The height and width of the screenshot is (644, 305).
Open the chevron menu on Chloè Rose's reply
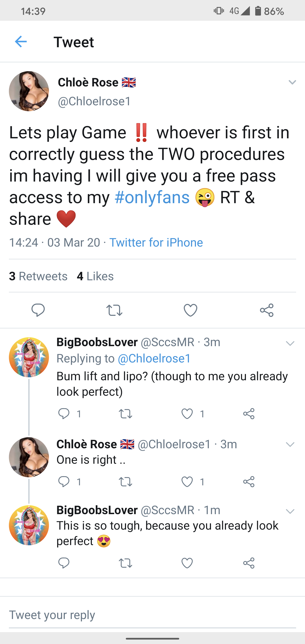pos(290,445)
